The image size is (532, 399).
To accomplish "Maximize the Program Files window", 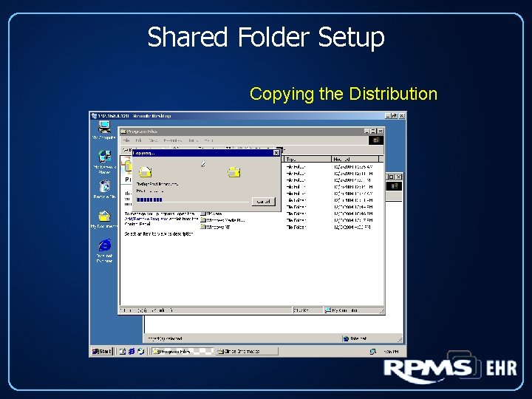I will [374, 131].
